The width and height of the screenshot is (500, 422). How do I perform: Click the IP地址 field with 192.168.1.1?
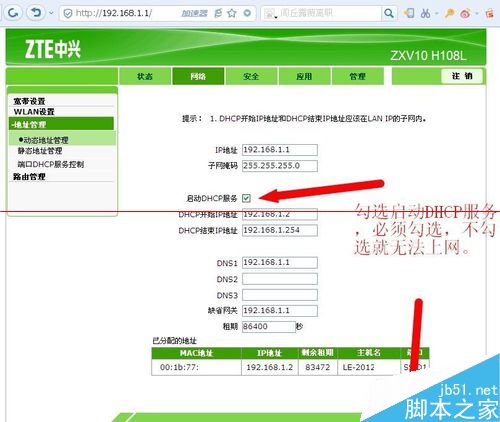point(280,150)
